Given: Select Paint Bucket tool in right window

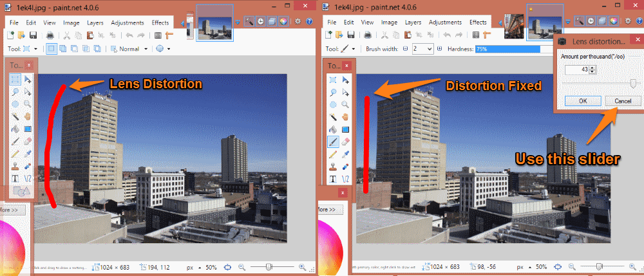Looking at the screenshot, I should 333,129.
